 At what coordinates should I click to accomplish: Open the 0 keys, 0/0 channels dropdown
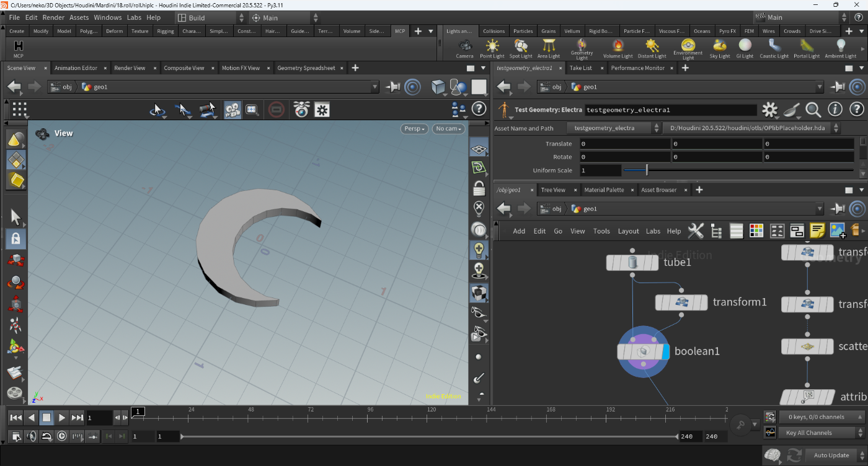[x=821, y=417]
